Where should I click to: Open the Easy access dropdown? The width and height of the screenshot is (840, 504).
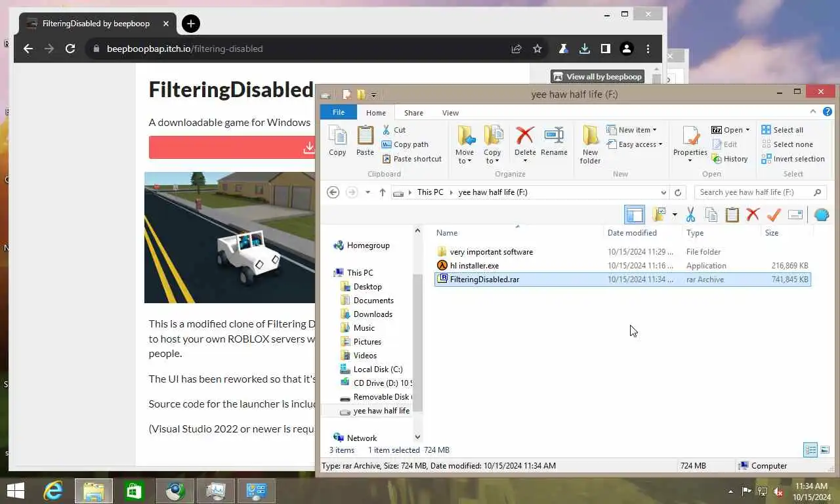[x=635, y=144]
